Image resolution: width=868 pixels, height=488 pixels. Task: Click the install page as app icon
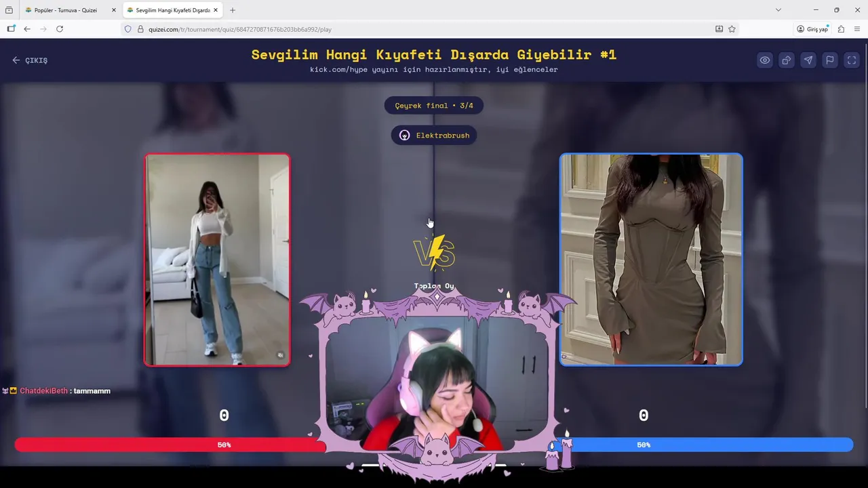[719, 29]
